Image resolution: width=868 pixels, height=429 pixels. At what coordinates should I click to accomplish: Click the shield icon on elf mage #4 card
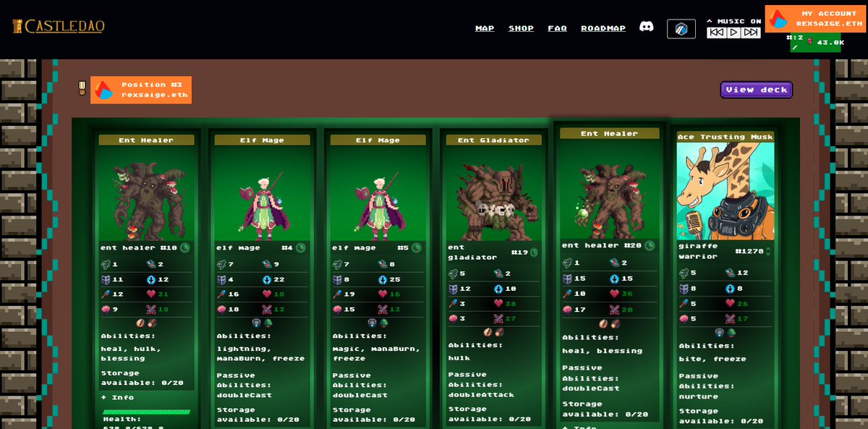221,279
